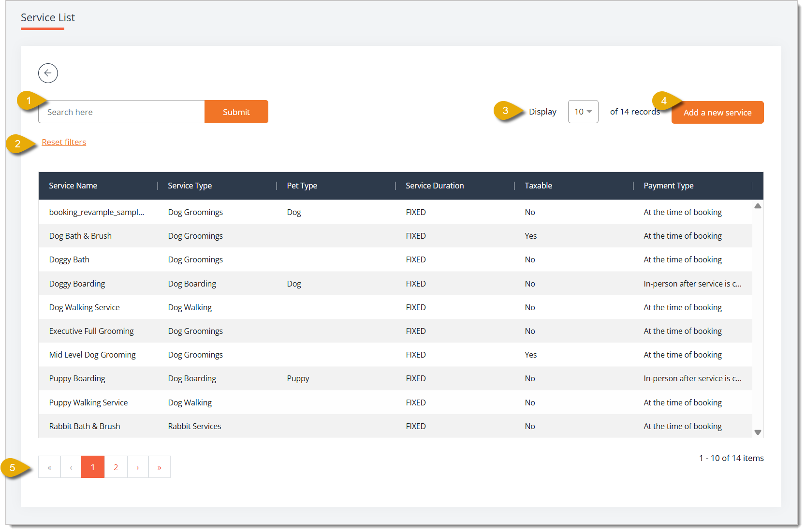Select the Doggy Bath service row
Image resolution: width=805 pixels, height=532 pixels.
(x=395, y=259)
